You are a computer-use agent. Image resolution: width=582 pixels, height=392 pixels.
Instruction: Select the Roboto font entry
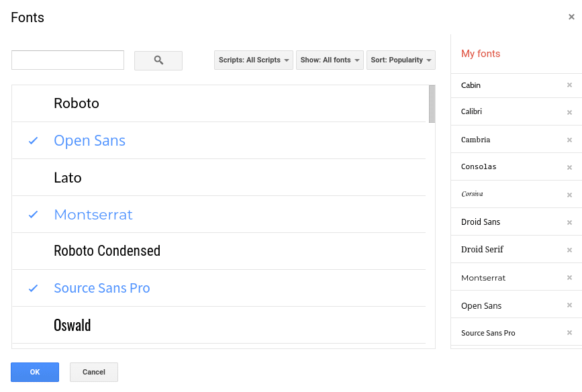pos(219,103)
